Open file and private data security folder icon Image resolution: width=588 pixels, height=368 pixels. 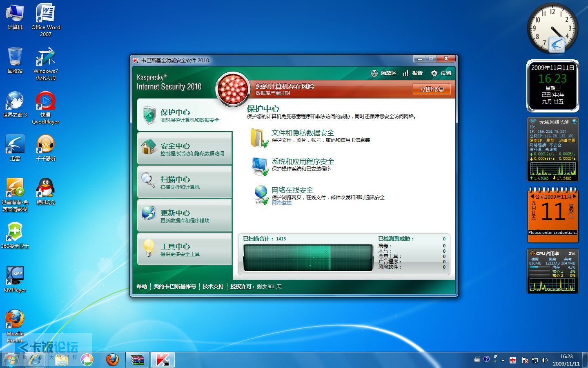[259, 138]
